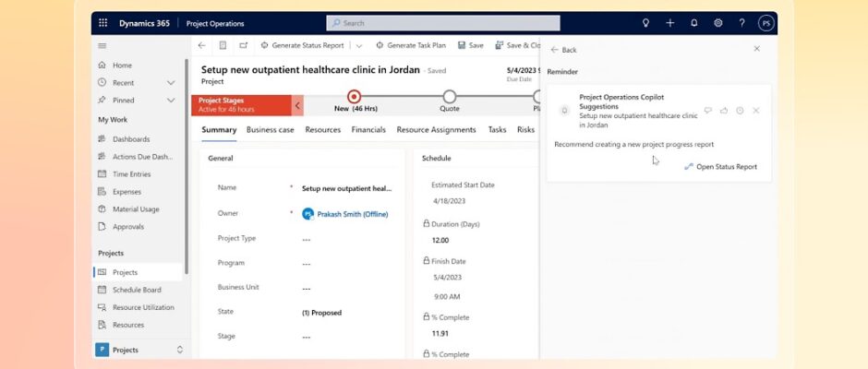Click Back in the Reminder panel
This screenshot has height=369, width=868.
coord(563,50)
